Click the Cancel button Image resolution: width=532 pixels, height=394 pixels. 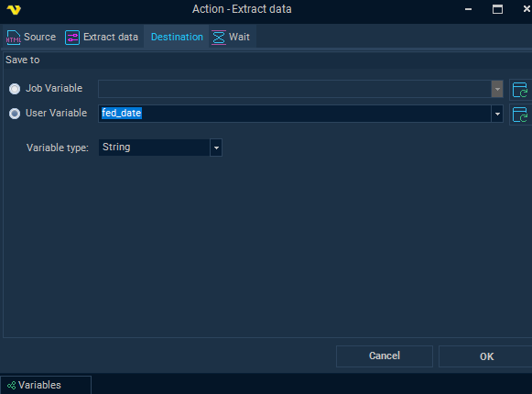click(x=385, y=356)
